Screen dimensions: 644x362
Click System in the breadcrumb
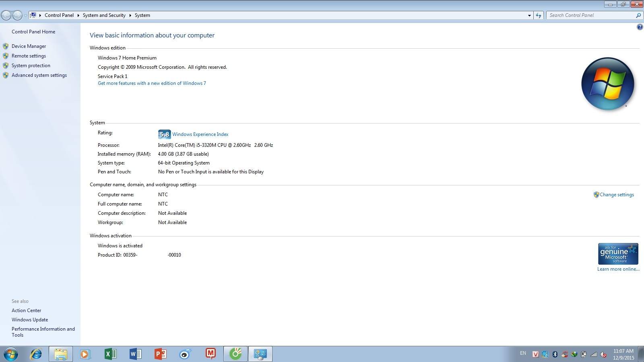(x=142, y=15)
